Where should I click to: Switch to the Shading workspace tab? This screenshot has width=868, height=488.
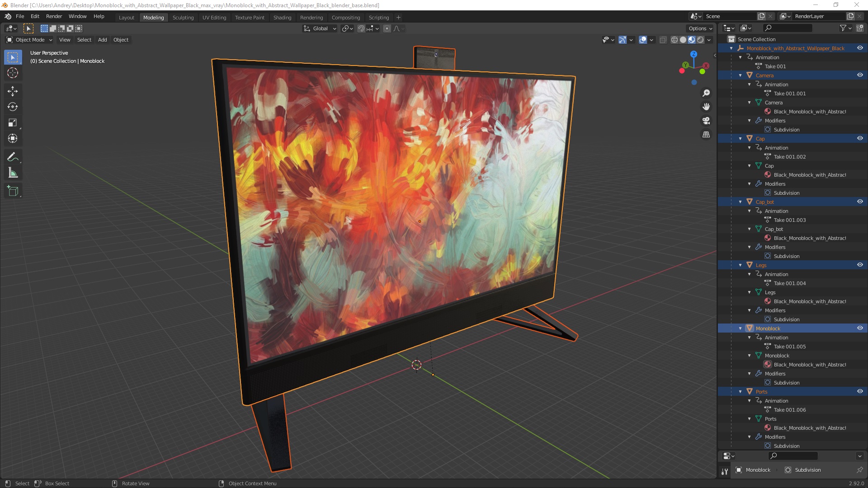click(x=282, y=18)
